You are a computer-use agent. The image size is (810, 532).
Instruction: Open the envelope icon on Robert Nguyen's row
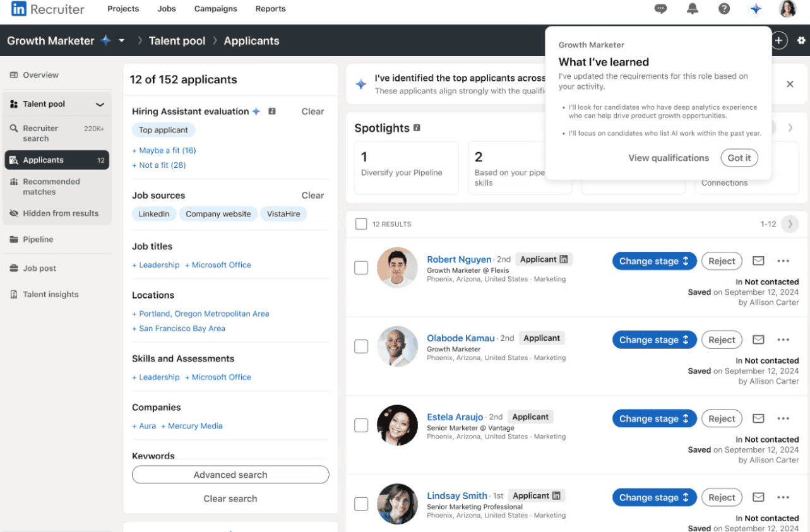point(758,260)
